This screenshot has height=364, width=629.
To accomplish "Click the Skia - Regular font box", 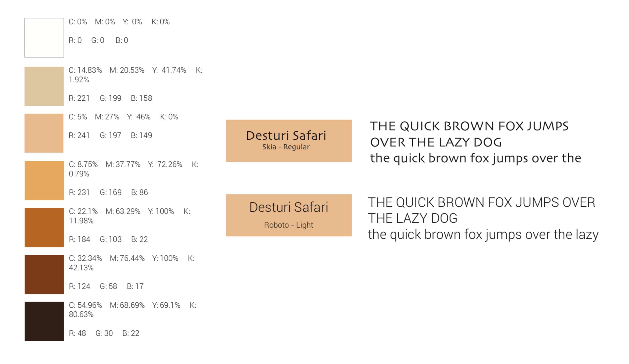I will (289, 141).
